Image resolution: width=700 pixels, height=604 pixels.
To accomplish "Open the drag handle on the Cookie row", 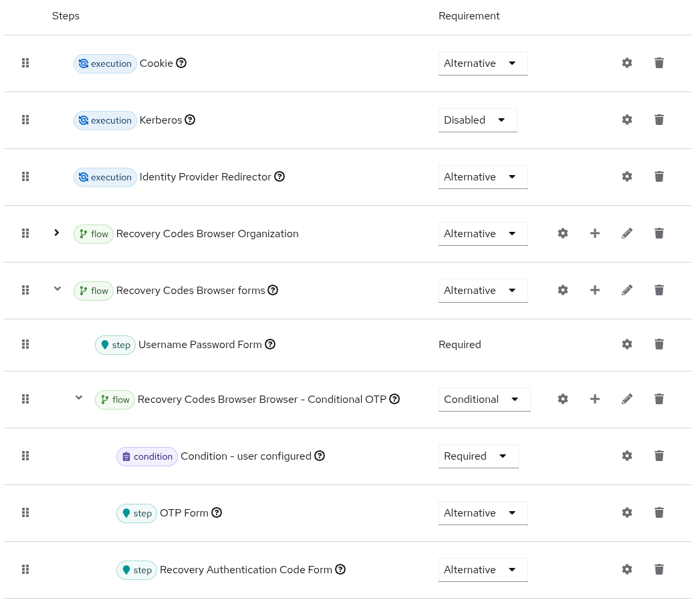I will click(25, 63).
